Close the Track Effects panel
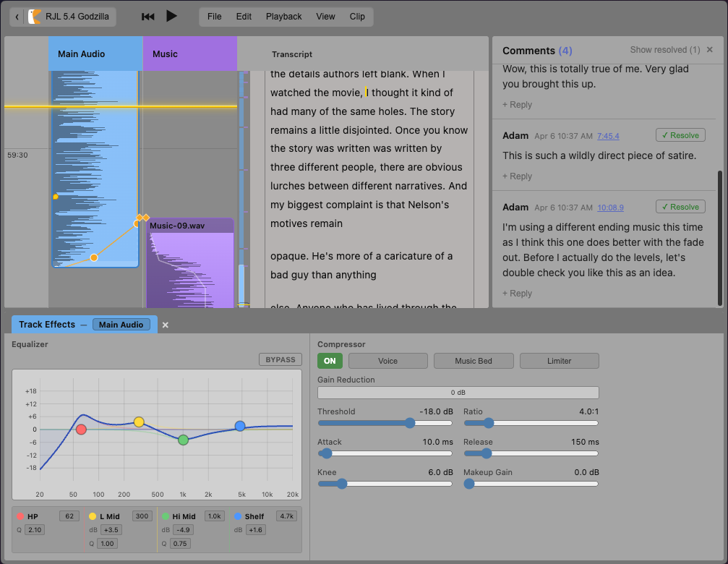Viewport: 728px width, 564px height. (x=166, y=325)
